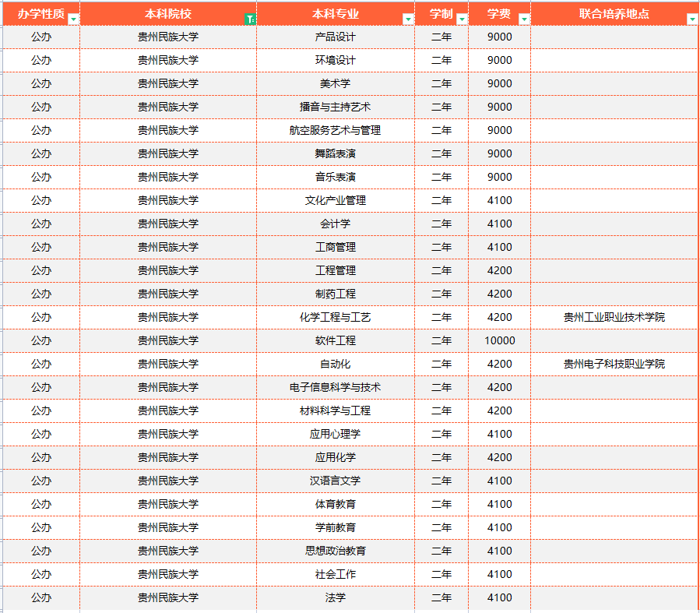Open the 联合培养地点 column filter dropdown
Viewport: 700px width, 613px height.
coord(692,19)
